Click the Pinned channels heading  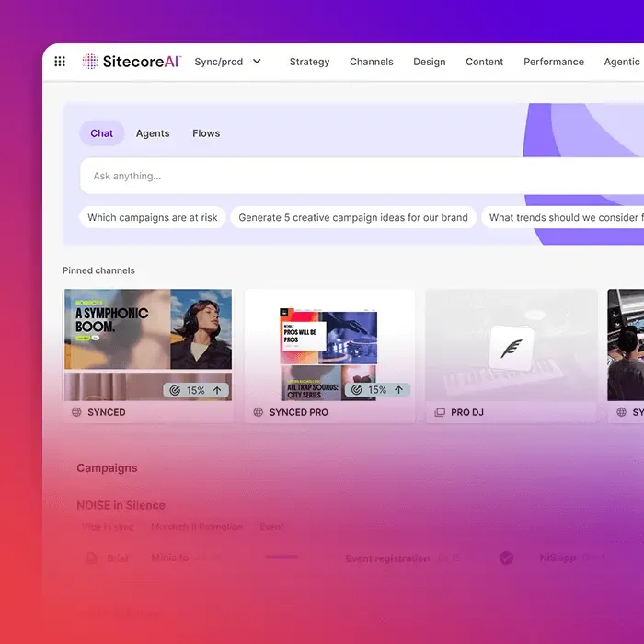tap(98, 270)
